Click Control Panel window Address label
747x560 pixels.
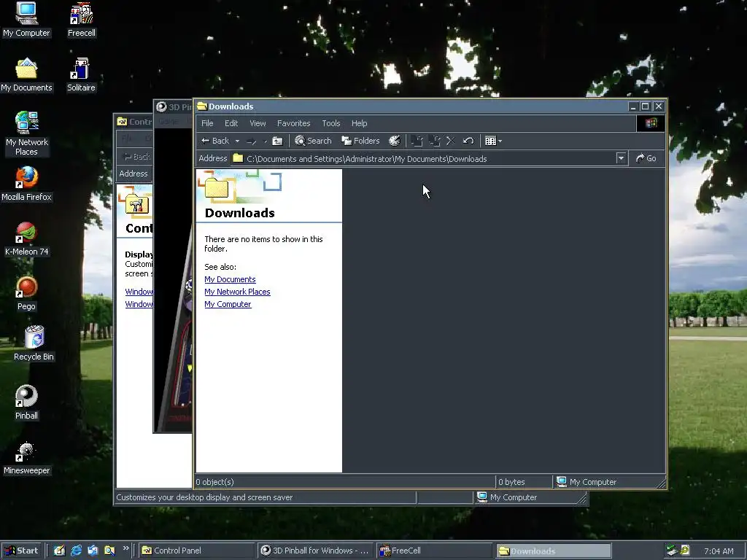pos(133,174)
